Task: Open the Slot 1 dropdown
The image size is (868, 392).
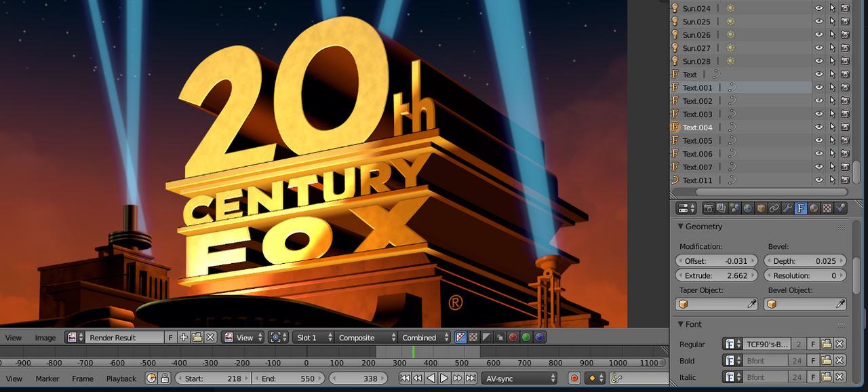Action: coord(315,337)
